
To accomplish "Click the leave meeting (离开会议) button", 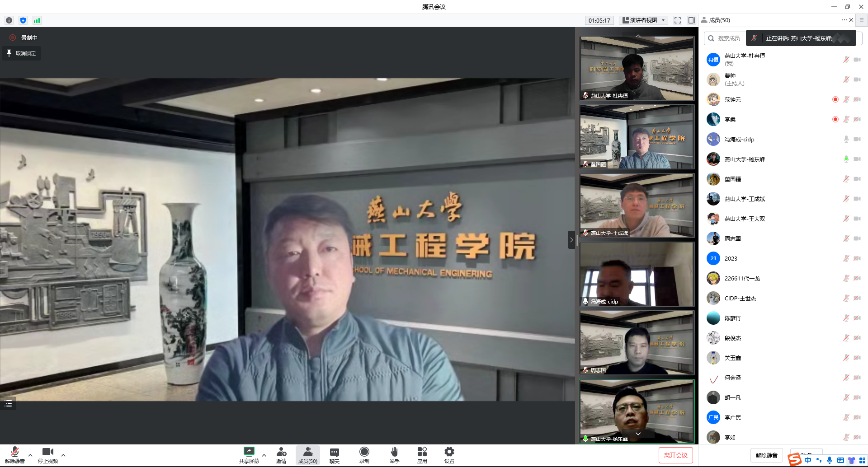I will tap(675, 455).
